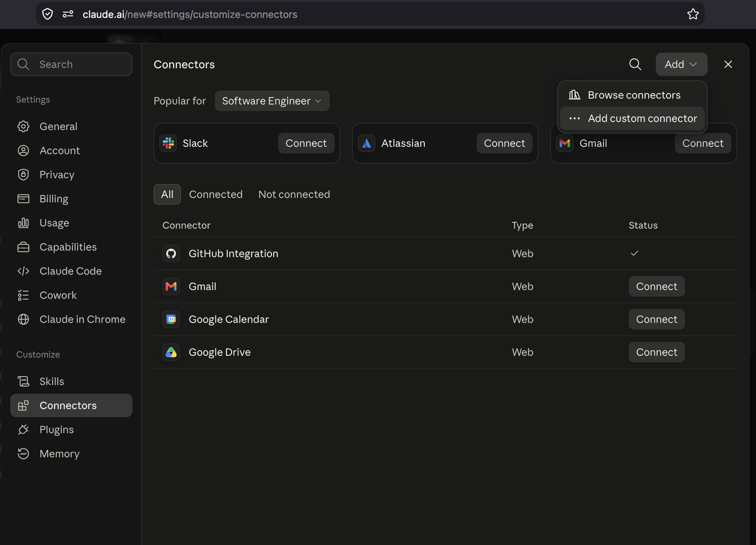Click the Google Calendar icon
Screen dimensions: 756x545
(x=171, y=319)
